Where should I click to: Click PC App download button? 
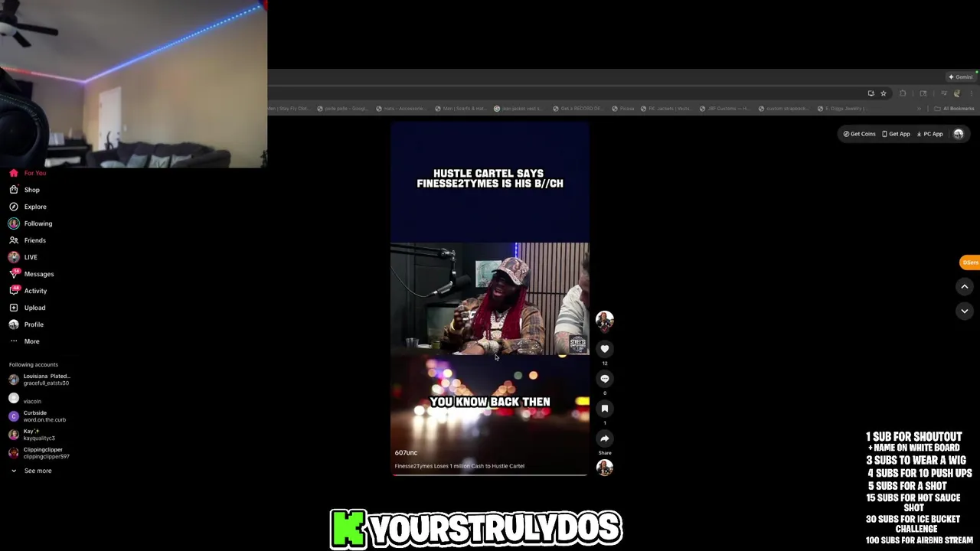(930, 134)
